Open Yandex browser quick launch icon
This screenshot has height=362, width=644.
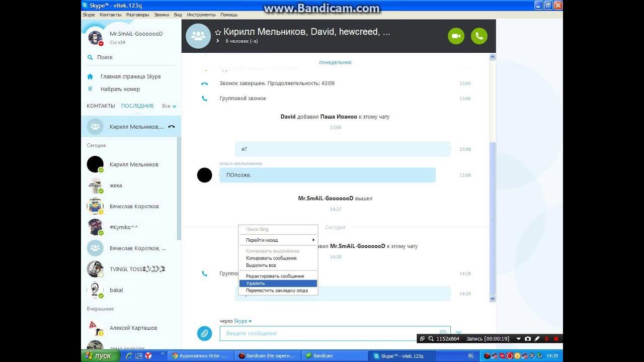pos(148,356)
